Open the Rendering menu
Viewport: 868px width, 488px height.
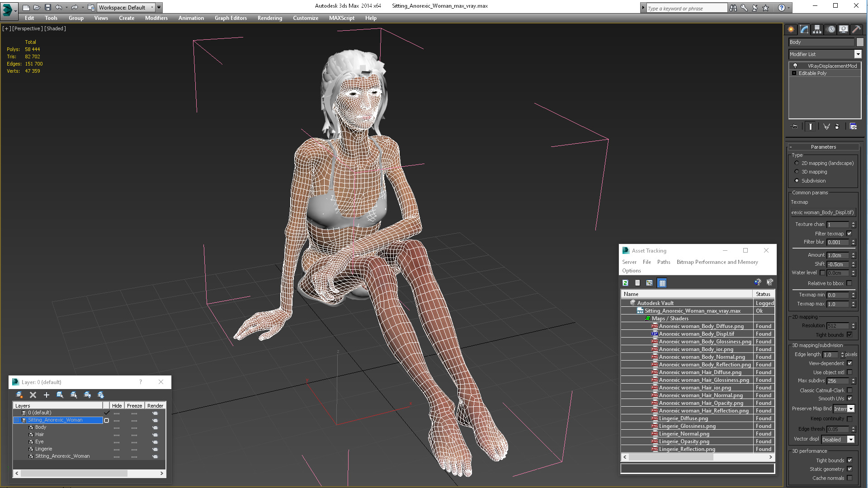coord(269,18)
